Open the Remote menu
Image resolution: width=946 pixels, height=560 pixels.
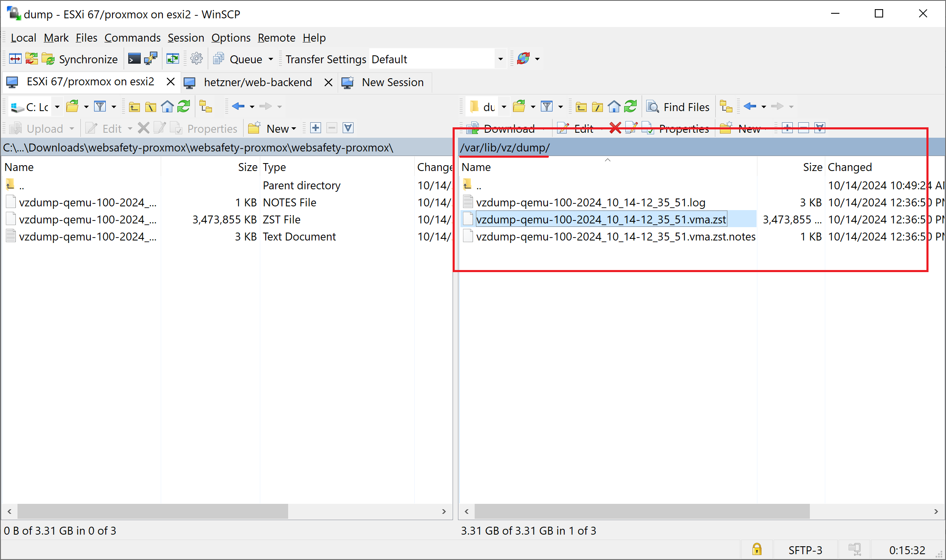[276, 38]
